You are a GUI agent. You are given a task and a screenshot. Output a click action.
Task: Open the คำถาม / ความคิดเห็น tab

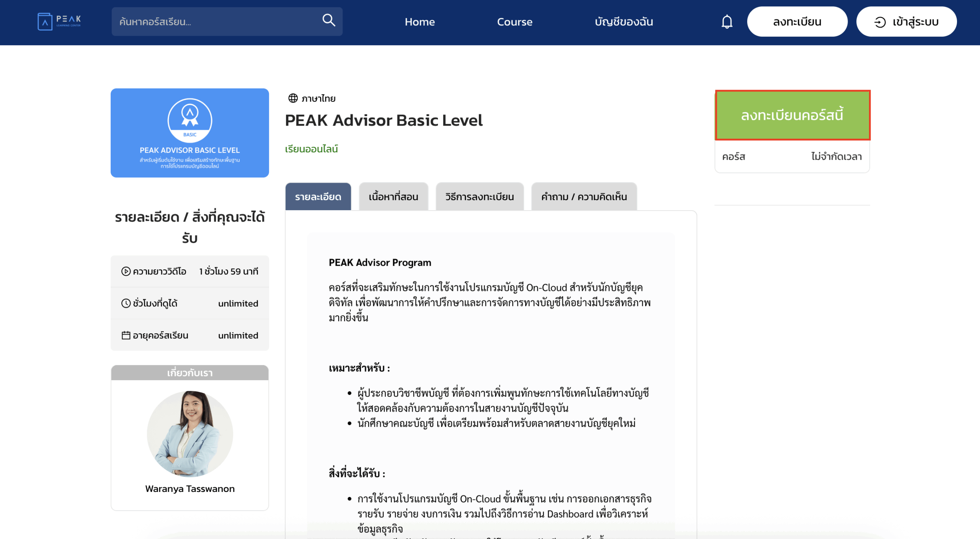point(584,196)
